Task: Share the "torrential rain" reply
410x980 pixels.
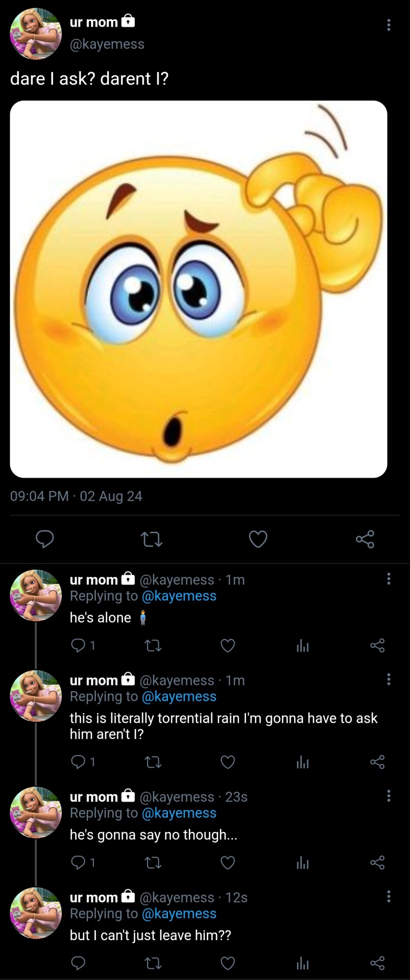Action: click(x=377, y=762)
